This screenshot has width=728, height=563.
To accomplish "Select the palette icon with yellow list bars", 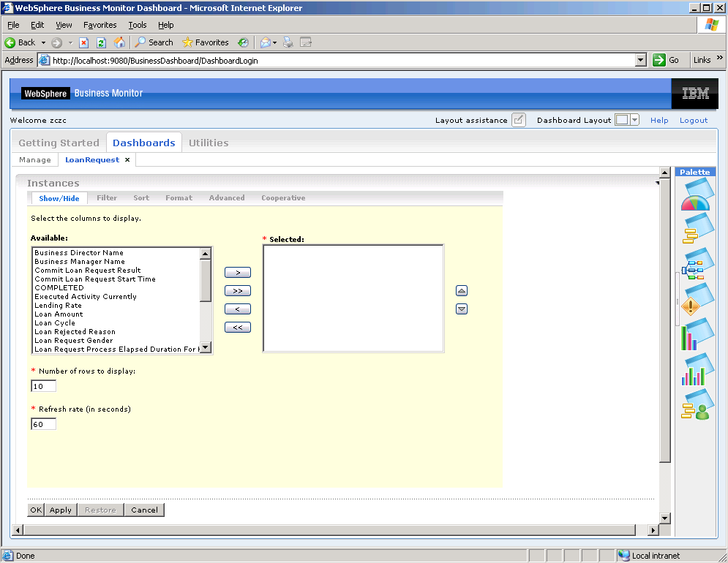I will click(697, 228).
